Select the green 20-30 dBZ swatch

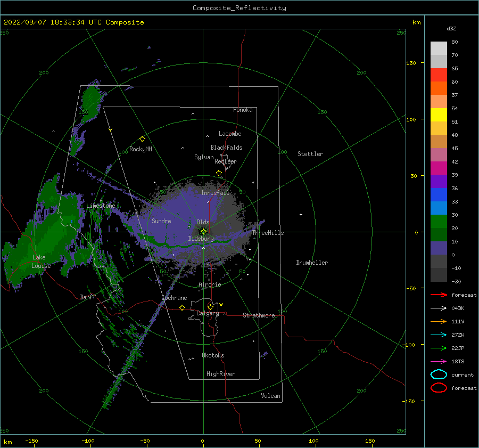point(439,222)
